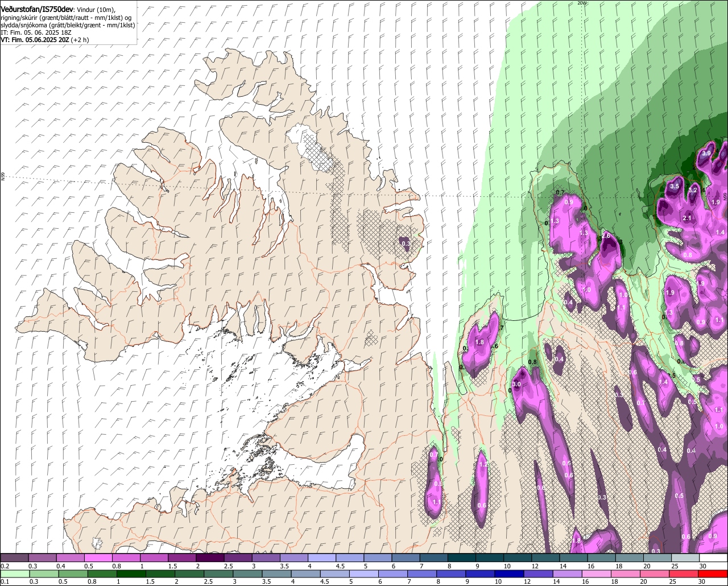This screenshot has height=586, width=728.
Task: Click the dark mauve snow swatch at 0.2
Action: point(14,558)
